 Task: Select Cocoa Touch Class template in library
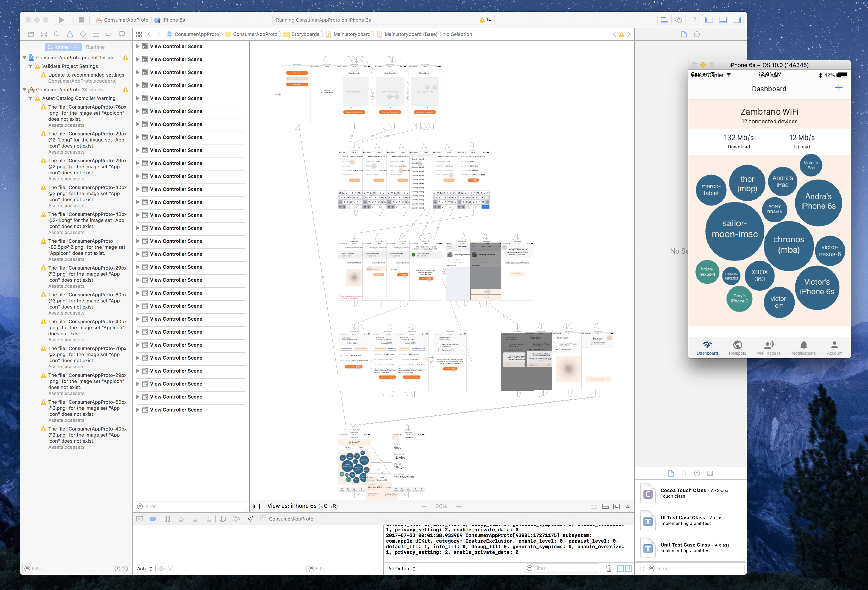coord(691,493)
